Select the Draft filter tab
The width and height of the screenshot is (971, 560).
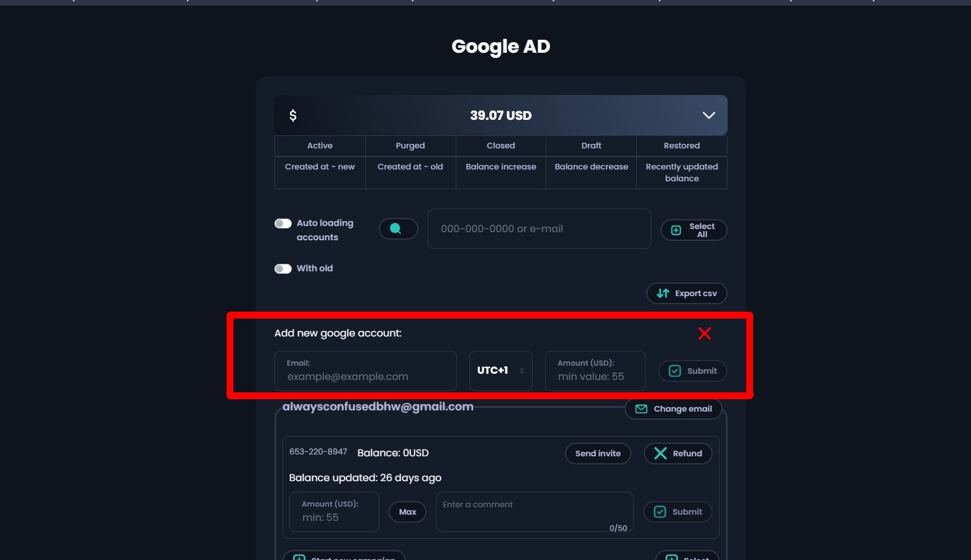pyautogui.click(x=591, y=146)
